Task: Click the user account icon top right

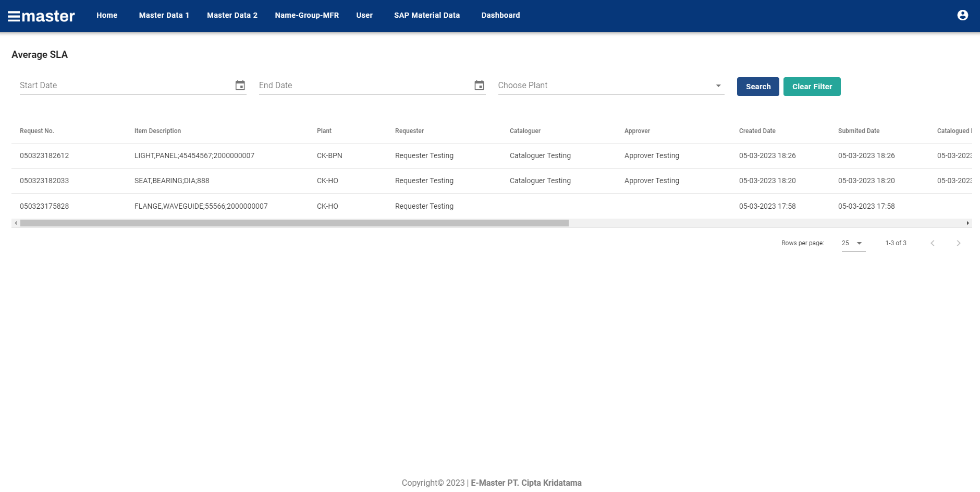Action: tap(963, 15)
